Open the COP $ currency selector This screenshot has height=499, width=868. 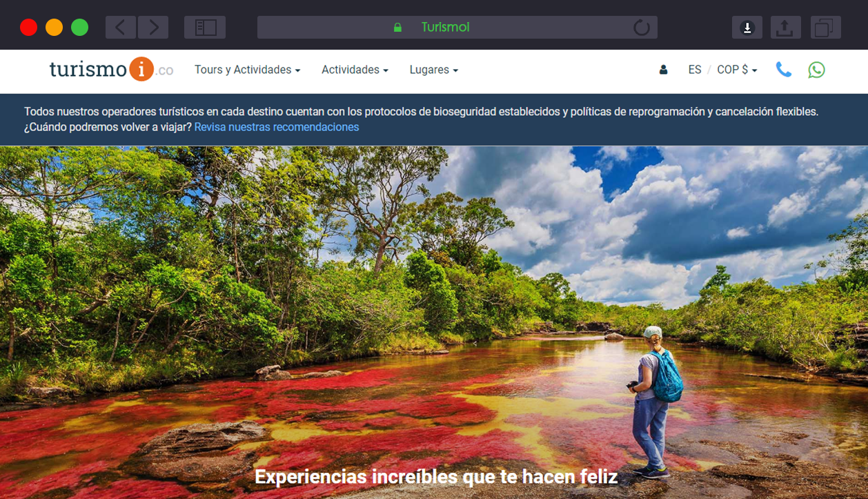737,70
